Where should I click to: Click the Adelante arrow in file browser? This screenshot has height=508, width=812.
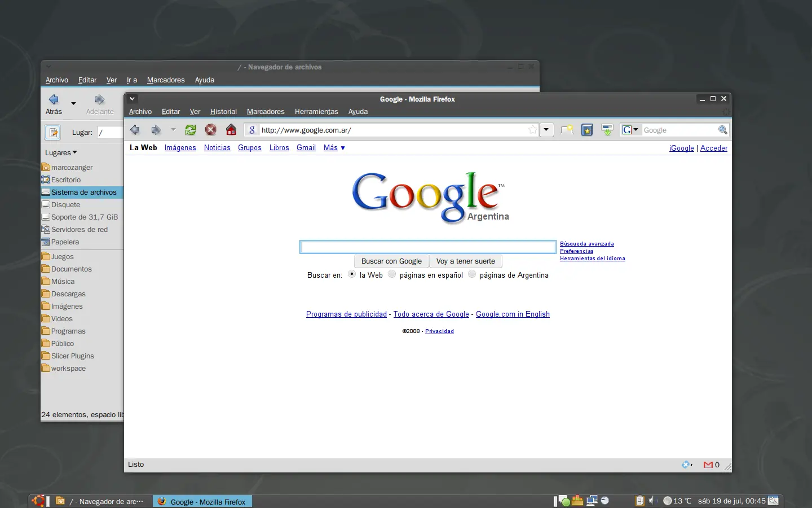tap(100, 100)
